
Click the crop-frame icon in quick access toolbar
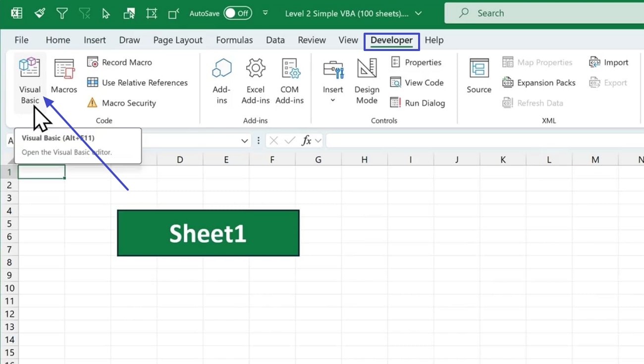coord(152,13)
